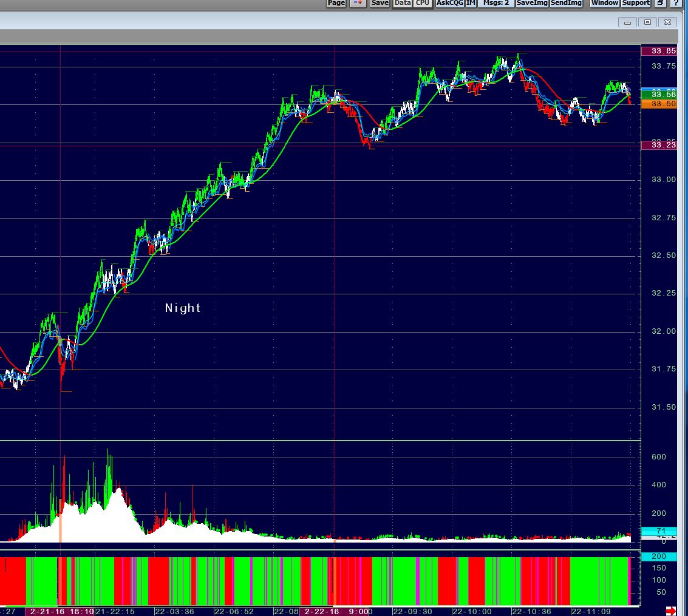Click the SaveImg toolbar button

pos(532,3)
